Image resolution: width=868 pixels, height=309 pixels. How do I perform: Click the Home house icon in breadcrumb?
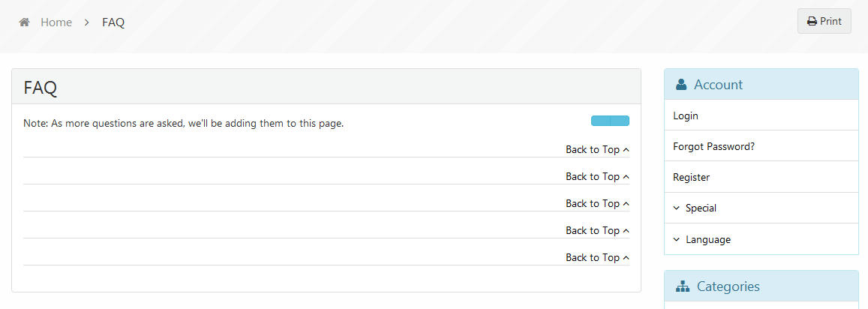[24, 22]
